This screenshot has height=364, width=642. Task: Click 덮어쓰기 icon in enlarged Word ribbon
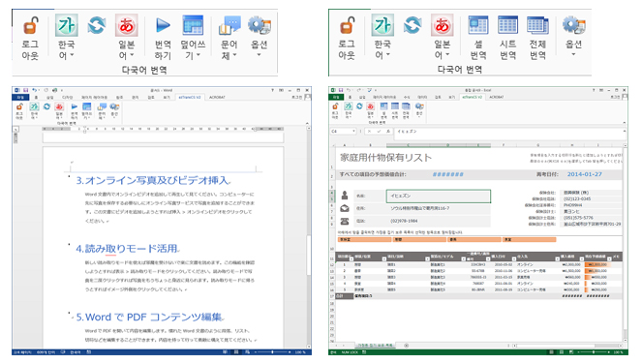(193, 25)
